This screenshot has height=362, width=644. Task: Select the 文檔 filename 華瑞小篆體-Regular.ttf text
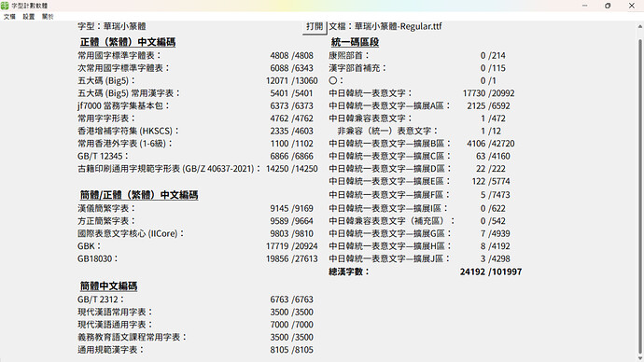(398, 26)
